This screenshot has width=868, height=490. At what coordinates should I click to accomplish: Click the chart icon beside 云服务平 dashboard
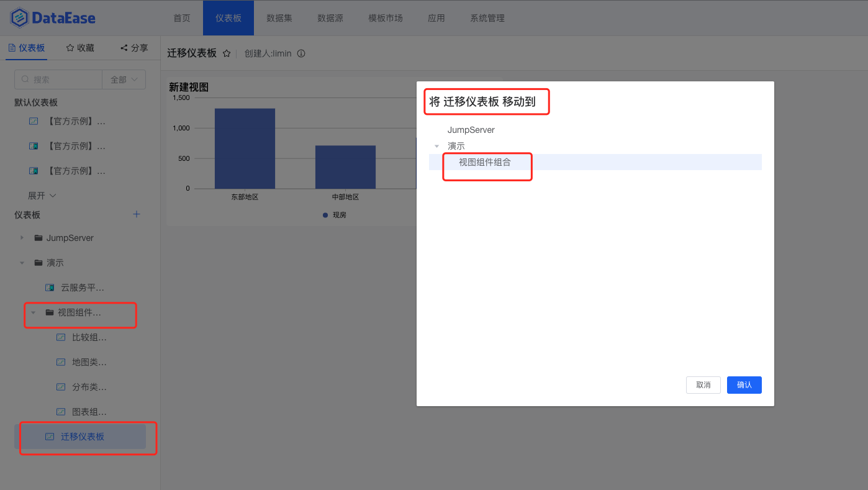click(x=49, y=288)
